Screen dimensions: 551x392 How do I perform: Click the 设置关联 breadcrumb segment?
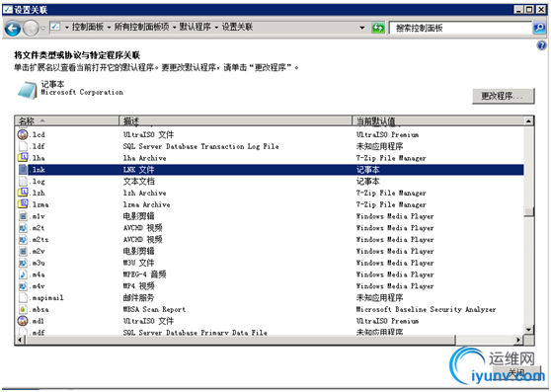[237, 27]
